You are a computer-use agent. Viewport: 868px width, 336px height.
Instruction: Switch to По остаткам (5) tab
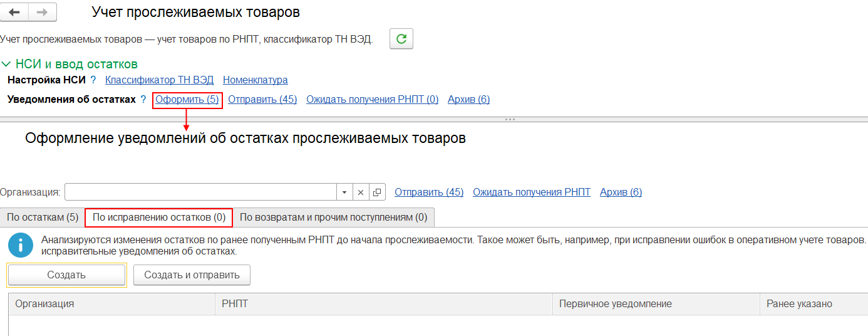point(43,218)
